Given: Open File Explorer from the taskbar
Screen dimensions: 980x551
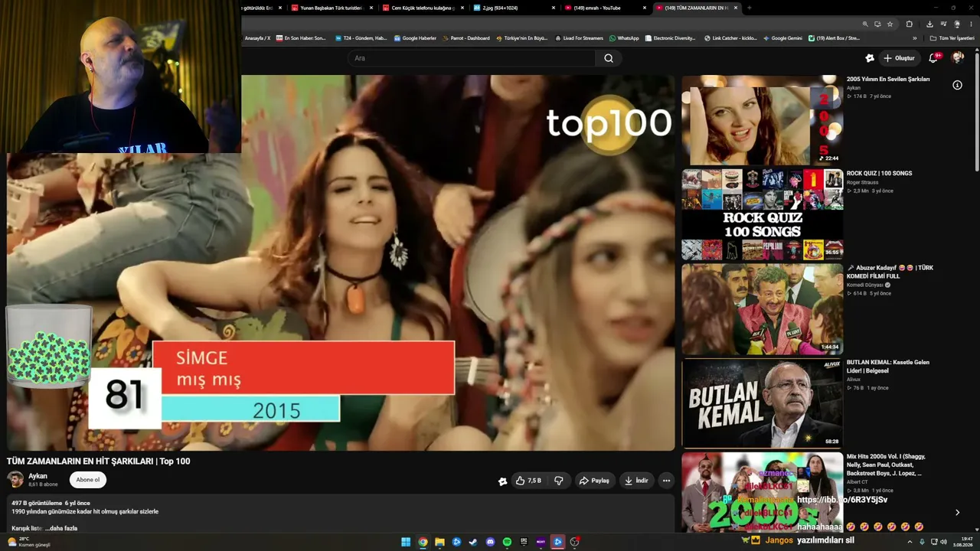Looking at the screenshot, I should coord(439,542).
